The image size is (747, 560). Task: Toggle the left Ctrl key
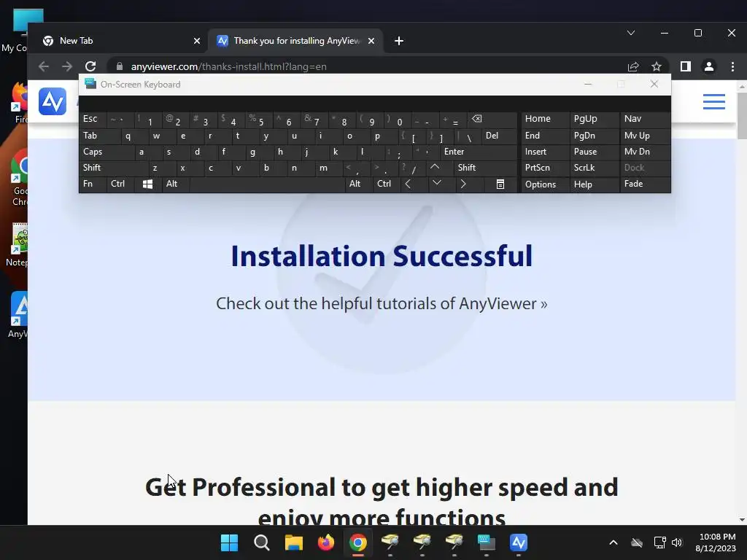120,184
